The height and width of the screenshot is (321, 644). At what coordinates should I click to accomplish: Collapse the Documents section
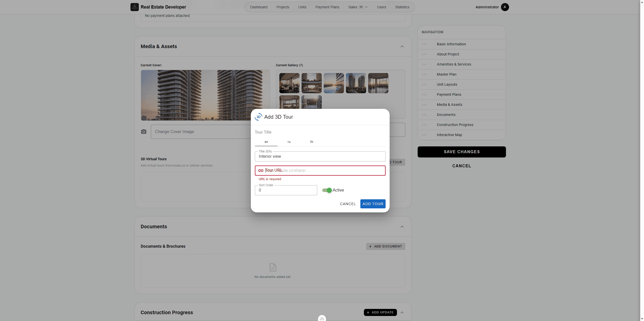point(402,227)
